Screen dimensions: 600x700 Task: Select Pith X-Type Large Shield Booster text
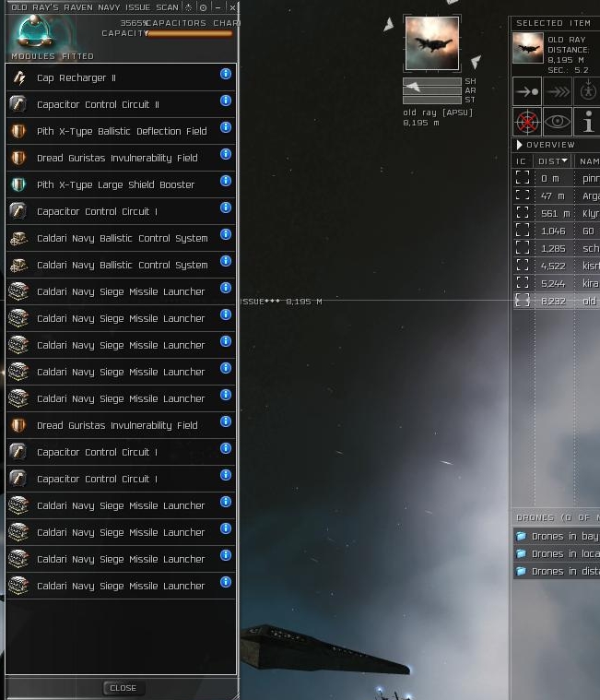click(115, 184)
